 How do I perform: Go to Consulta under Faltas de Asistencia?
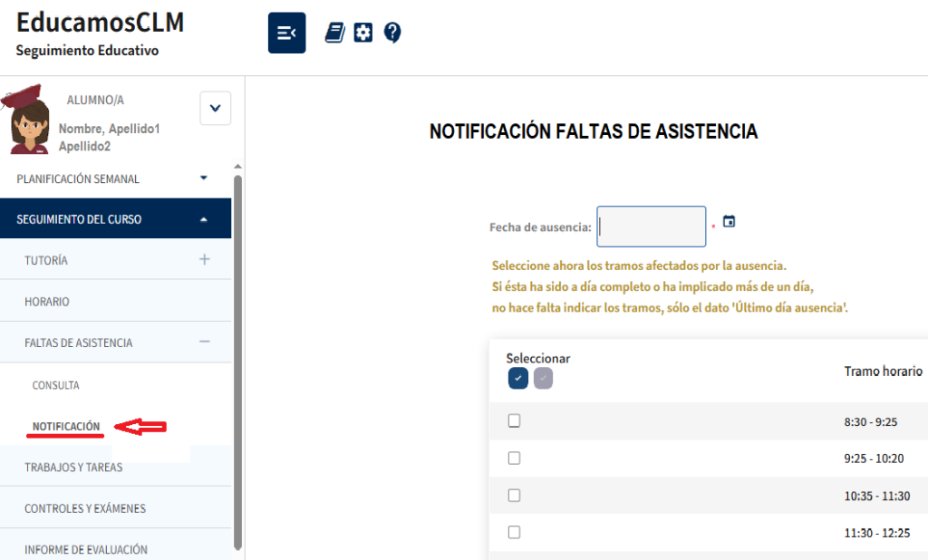56,385
